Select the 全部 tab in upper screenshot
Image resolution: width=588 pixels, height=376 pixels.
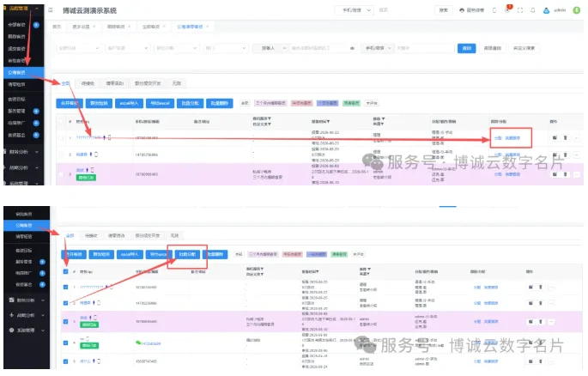point(65,83)
